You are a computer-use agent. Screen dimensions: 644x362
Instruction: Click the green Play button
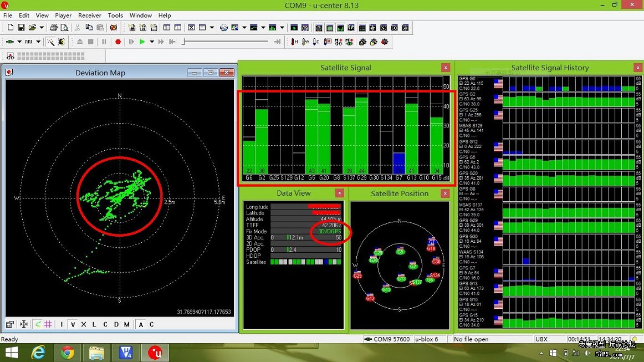(142, 42)
